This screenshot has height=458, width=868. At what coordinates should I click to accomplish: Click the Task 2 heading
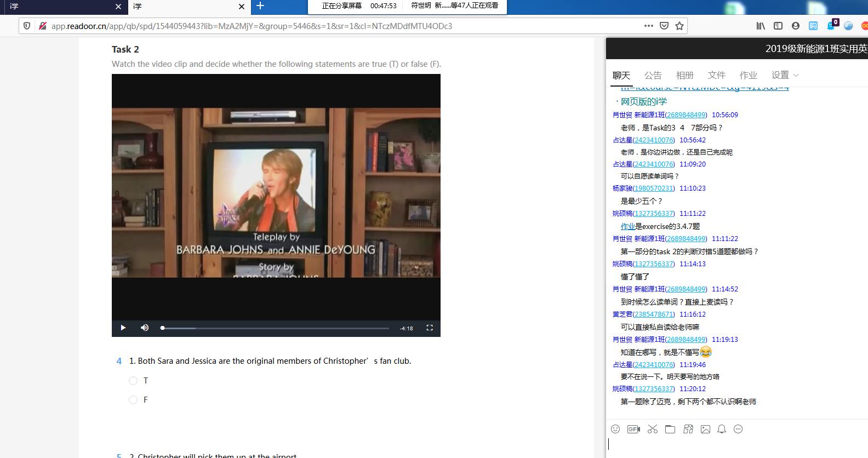pos(125,49)
